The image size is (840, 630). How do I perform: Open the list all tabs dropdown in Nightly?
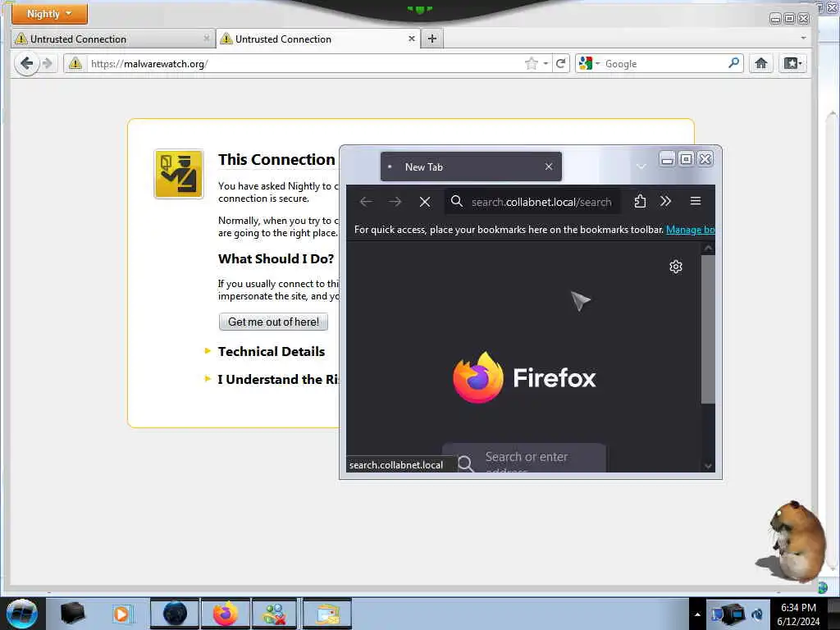(803, 38)
